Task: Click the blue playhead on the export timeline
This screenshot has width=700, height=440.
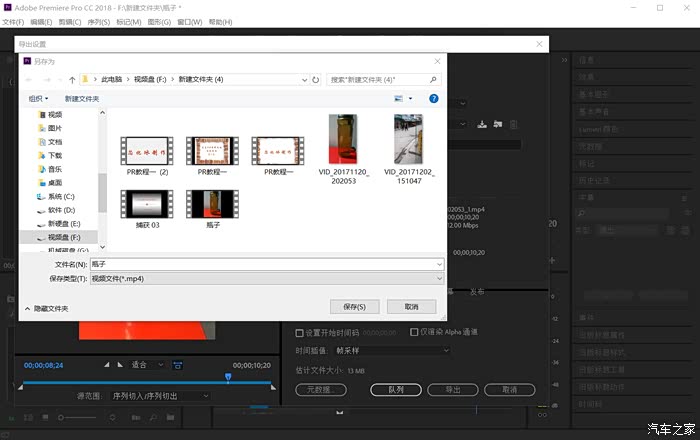Action: (228, 377)
